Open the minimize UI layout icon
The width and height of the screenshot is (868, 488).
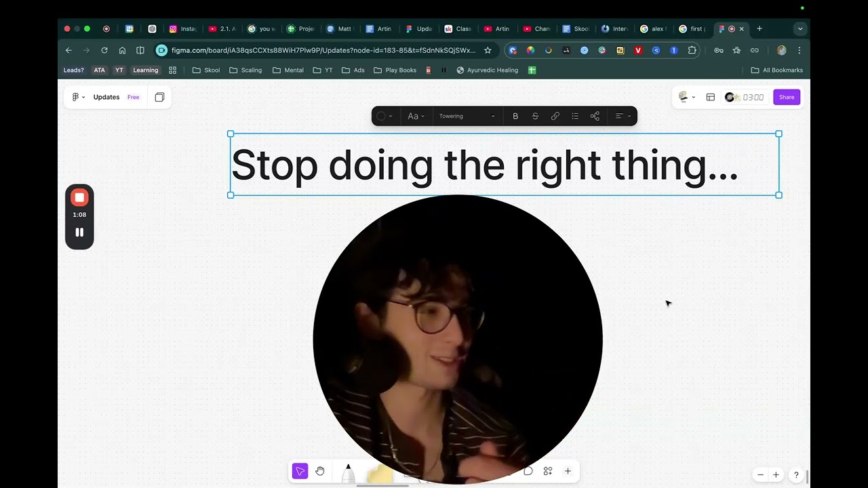[x=711, y=97]
